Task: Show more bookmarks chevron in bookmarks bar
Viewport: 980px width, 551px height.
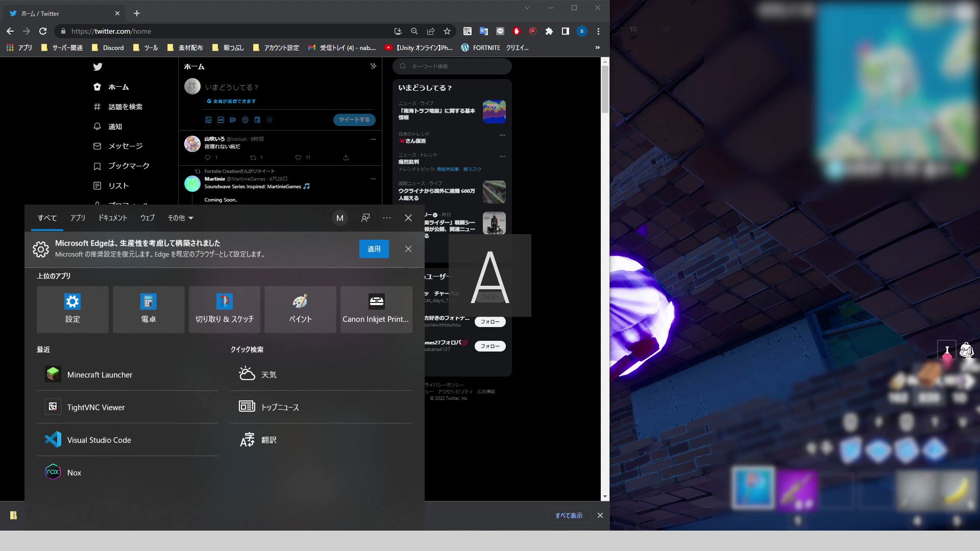Action: (598, 47)
